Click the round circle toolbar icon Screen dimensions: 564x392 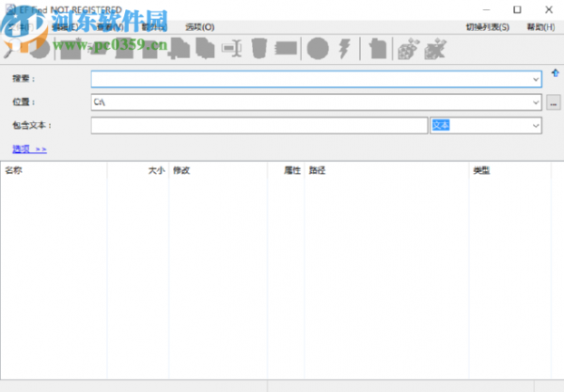(319, 46)
